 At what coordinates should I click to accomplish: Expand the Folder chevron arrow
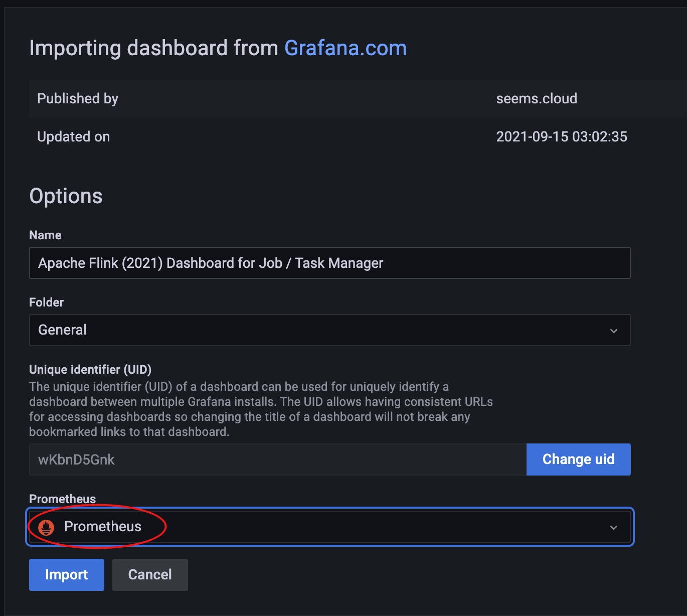614,331
